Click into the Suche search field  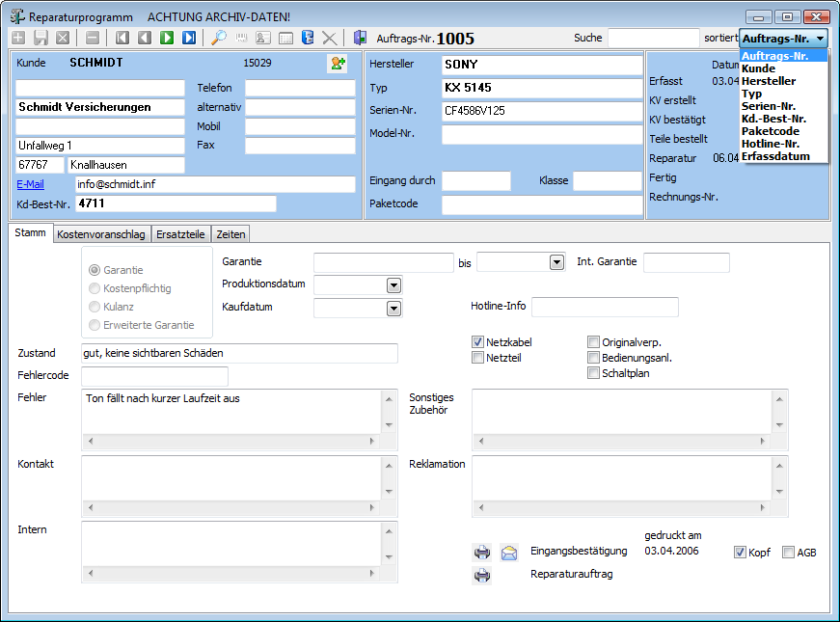coord(653,38)
